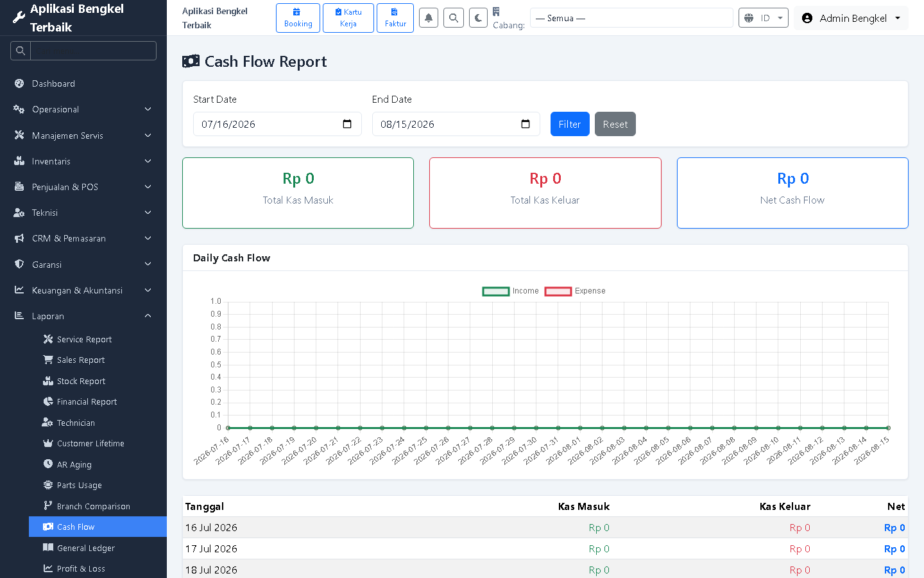
Task: Click the gray Reset button
Action: (x=615, y=124)
